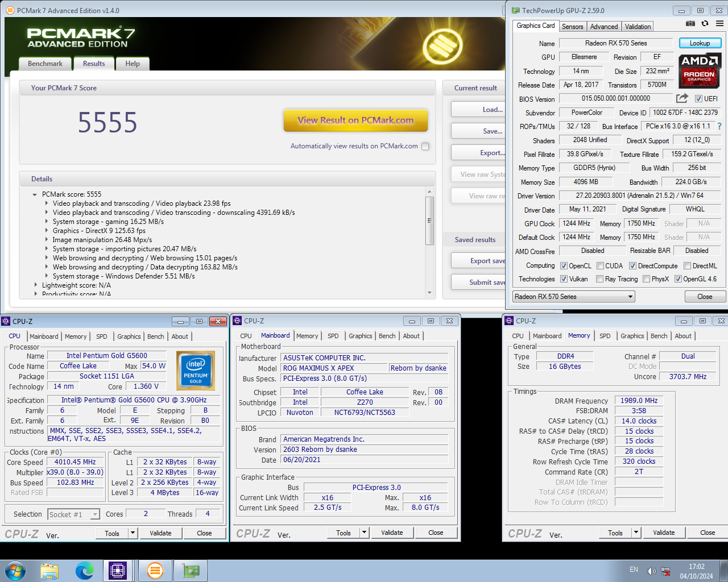This screenshot has height=582, width=728.
Task: Open the PCMark Help tab
Action: (133, 64)
